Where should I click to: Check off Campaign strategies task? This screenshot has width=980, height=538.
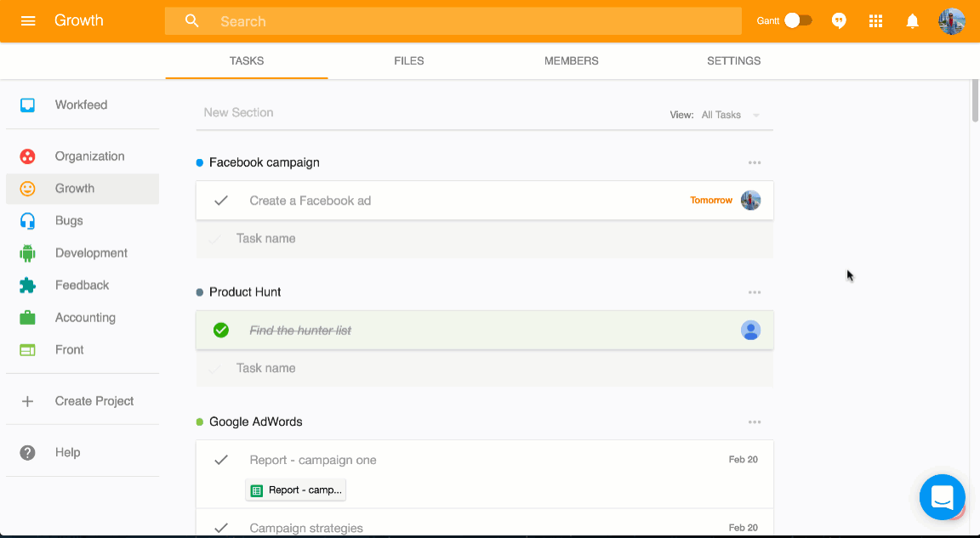click(220, 528)
